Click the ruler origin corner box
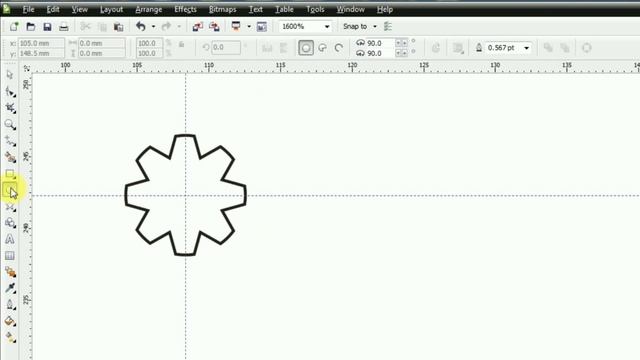Screen dimensions: 640x360 27,68
